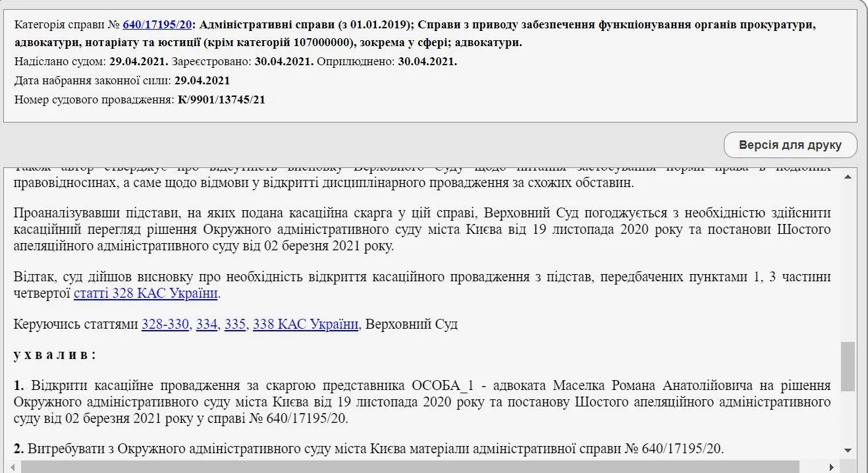Viewport: 868px width, 473px height.
Task: Open the article "334" hyperlink
Action: tap(205, 324)
